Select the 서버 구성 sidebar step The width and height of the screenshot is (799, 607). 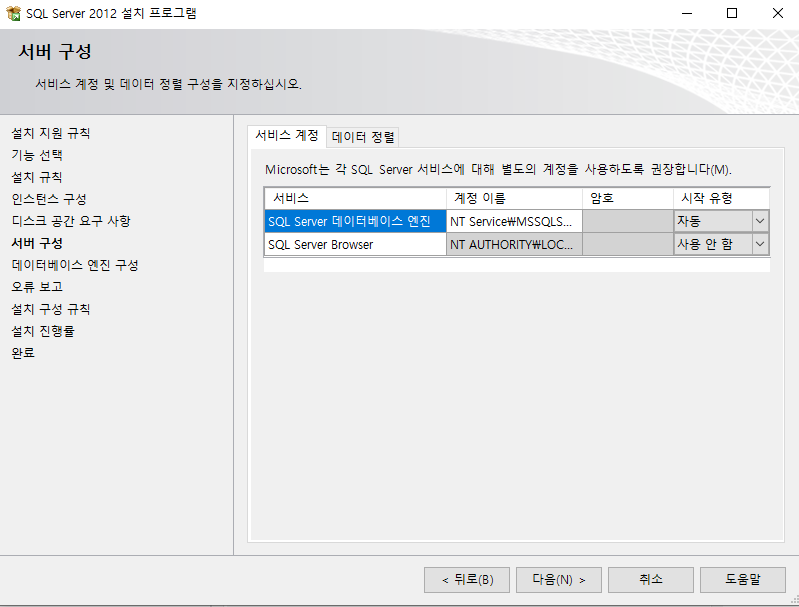[37, 243]
